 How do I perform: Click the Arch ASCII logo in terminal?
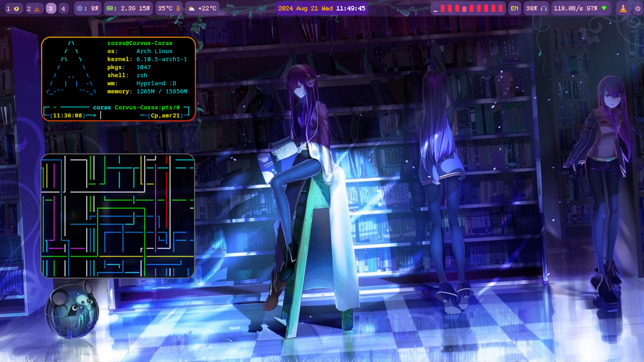tap(71, 67)
